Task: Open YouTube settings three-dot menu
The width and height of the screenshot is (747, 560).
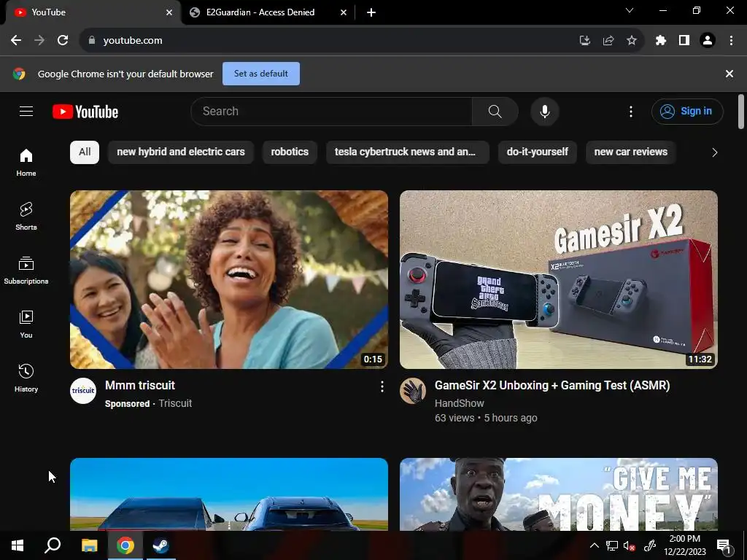Action: pyautogui.click(x=631, y=112)
